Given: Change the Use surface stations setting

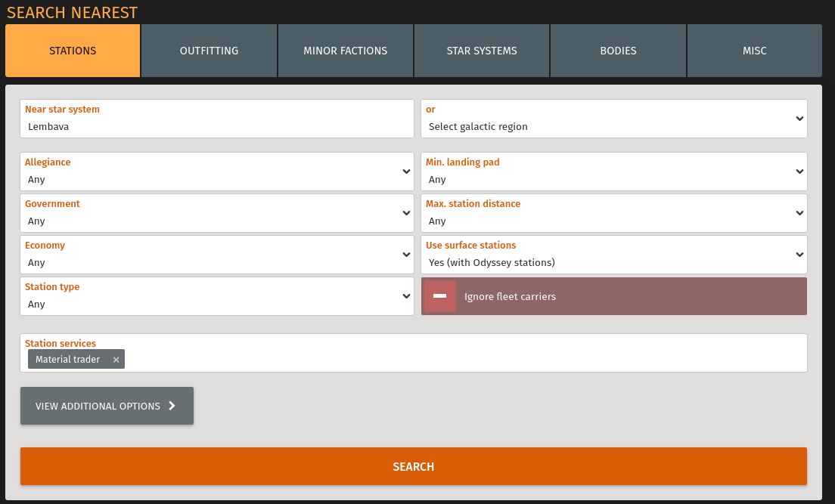Looking at the screenshot, I should click(x=613, y=255).
